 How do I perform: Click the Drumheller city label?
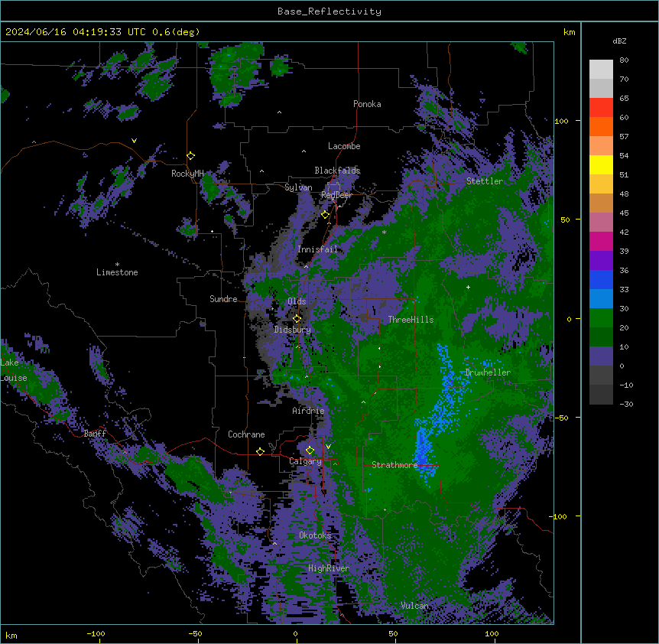[488, 372]
